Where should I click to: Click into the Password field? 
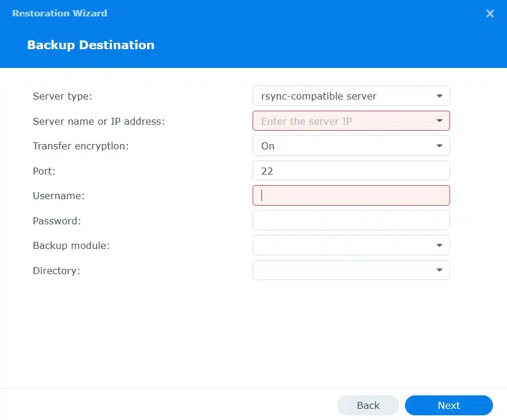tap(351, 220)
